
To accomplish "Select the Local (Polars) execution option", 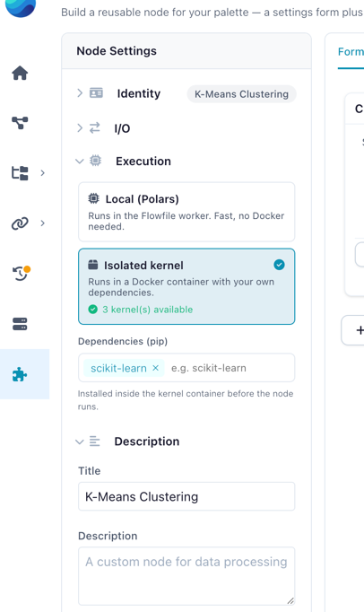I will [x=186, y=212].
